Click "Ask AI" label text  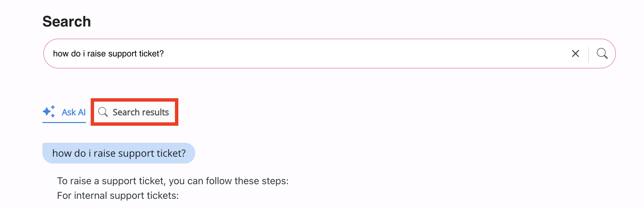click(74, 112)
